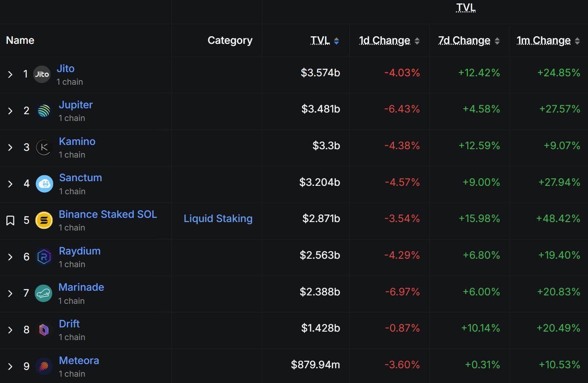Expand the Jupiter row
This screenshot has width=588, height=383.
[x=10, y=111]
